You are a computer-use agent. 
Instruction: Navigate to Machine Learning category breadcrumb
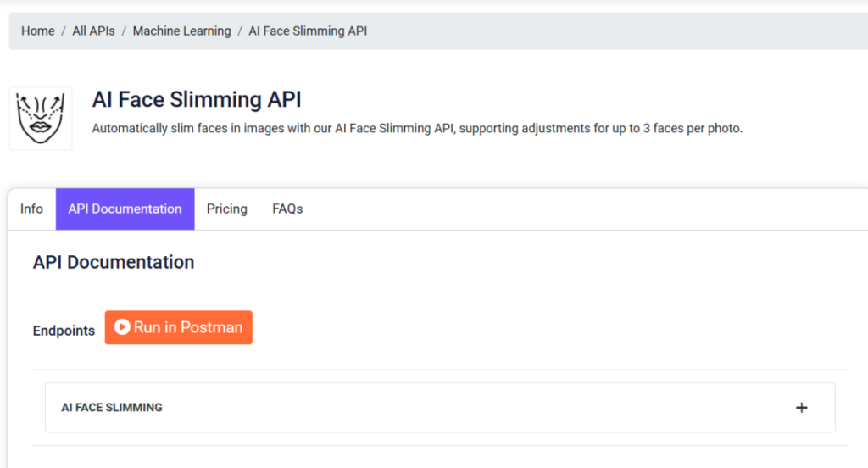181,31
